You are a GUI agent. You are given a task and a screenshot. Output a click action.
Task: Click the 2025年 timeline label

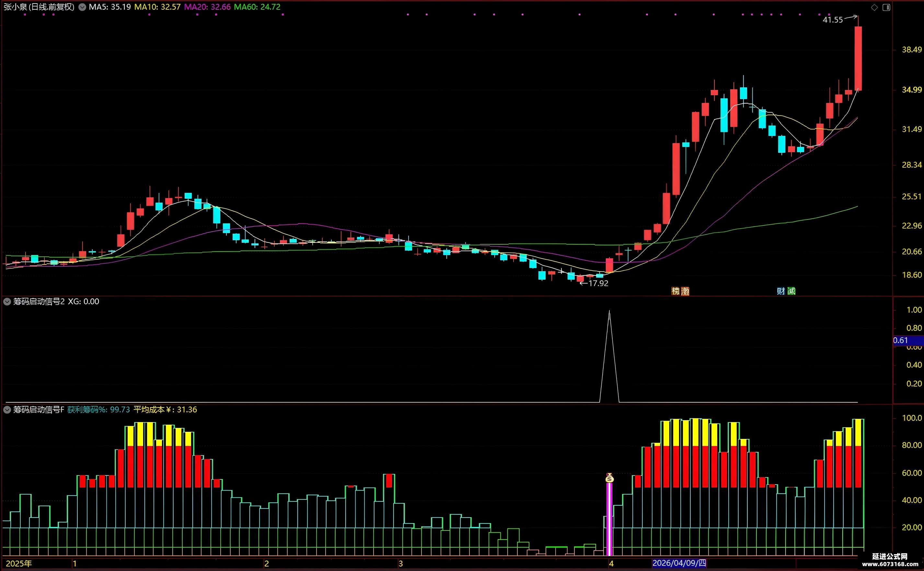[19, 564]
